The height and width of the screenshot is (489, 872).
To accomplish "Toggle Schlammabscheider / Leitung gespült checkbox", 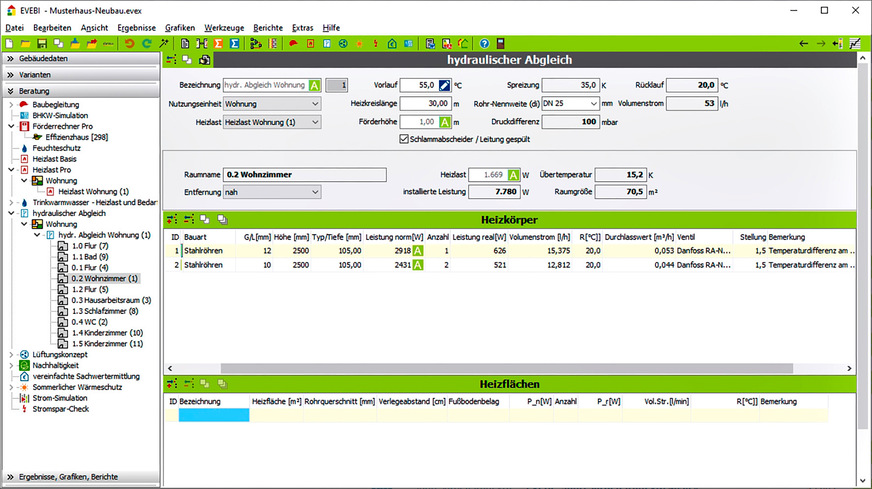I will [x=403, y=140].
